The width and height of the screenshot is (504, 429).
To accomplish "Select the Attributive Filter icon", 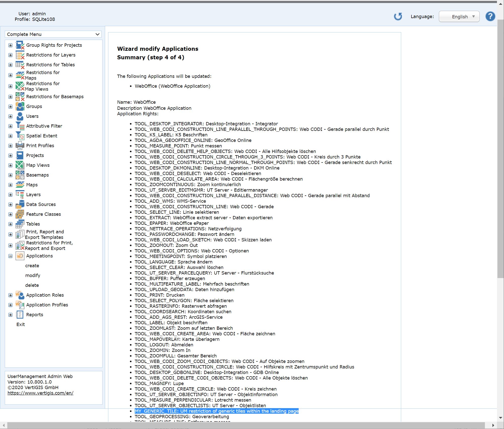I will pos(20,126).
